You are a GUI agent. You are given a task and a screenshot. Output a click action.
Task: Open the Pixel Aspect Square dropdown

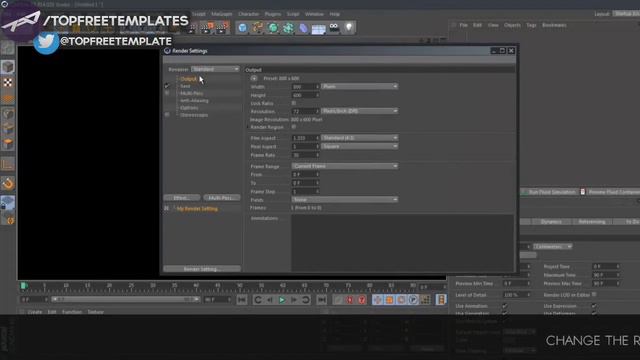pyautogui.click(x=359, y=146)
